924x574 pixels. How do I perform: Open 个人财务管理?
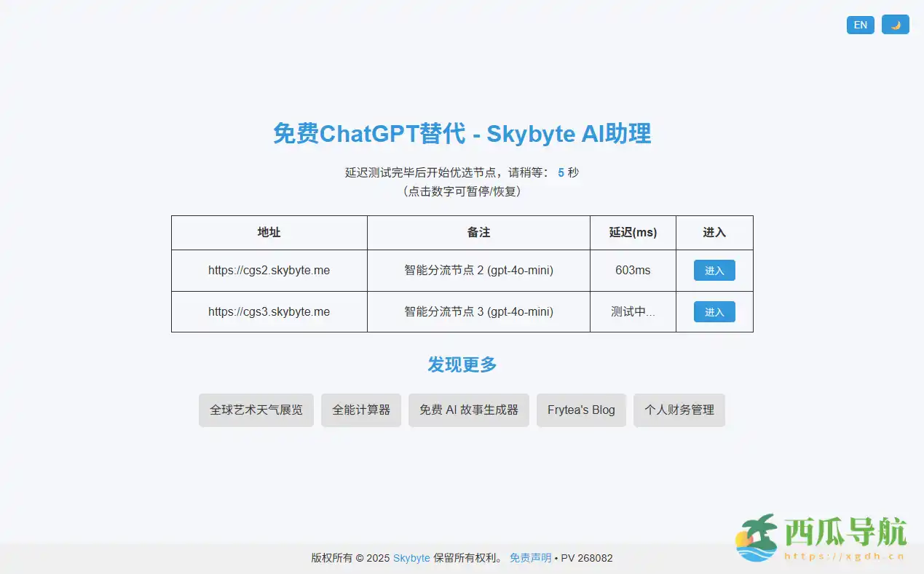[679, 410]
